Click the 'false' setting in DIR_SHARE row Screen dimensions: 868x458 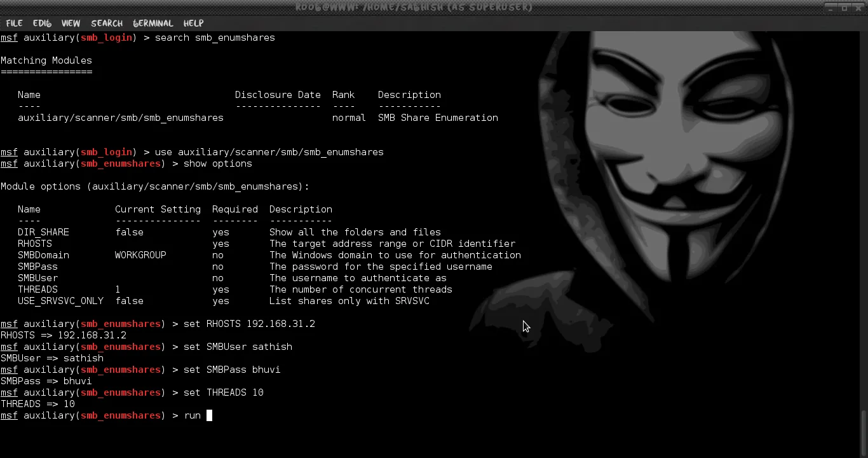[x=129, y=232]
